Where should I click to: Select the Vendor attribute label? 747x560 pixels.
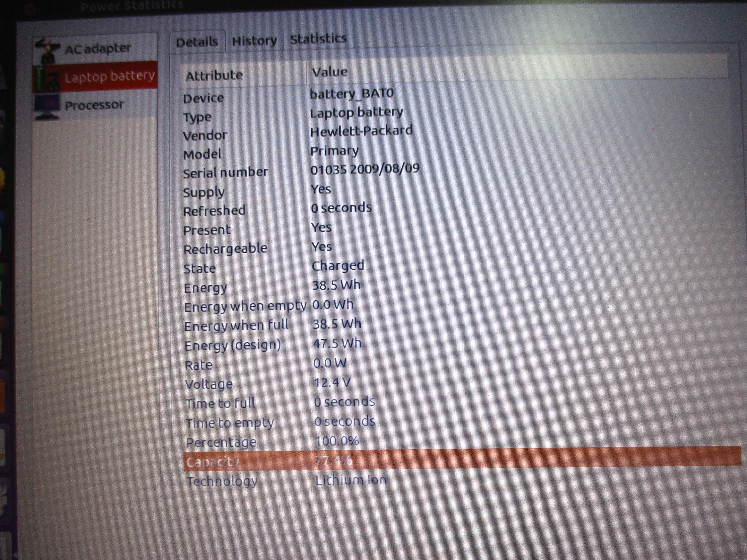[205, 135]
